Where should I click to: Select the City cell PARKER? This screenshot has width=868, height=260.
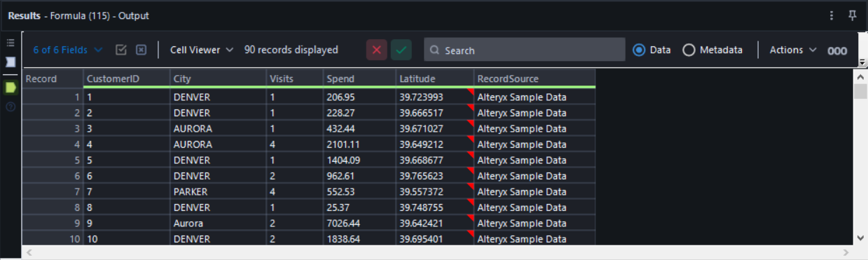click(218, 192)
